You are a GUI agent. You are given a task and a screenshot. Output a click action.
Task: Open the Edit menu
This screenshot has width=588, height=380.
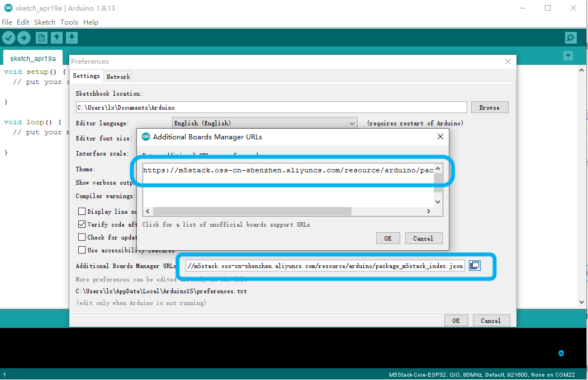pos(23,22)
